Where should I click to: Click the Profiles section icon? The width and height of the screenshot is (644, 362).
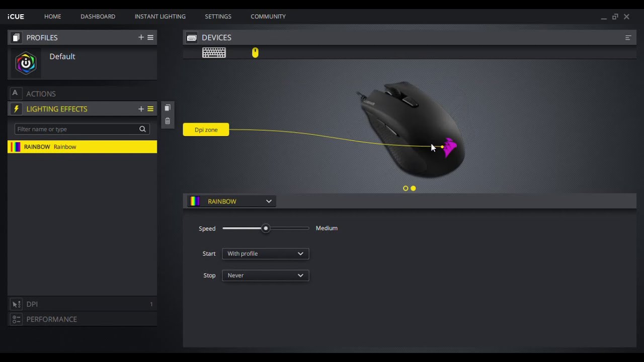16,38
